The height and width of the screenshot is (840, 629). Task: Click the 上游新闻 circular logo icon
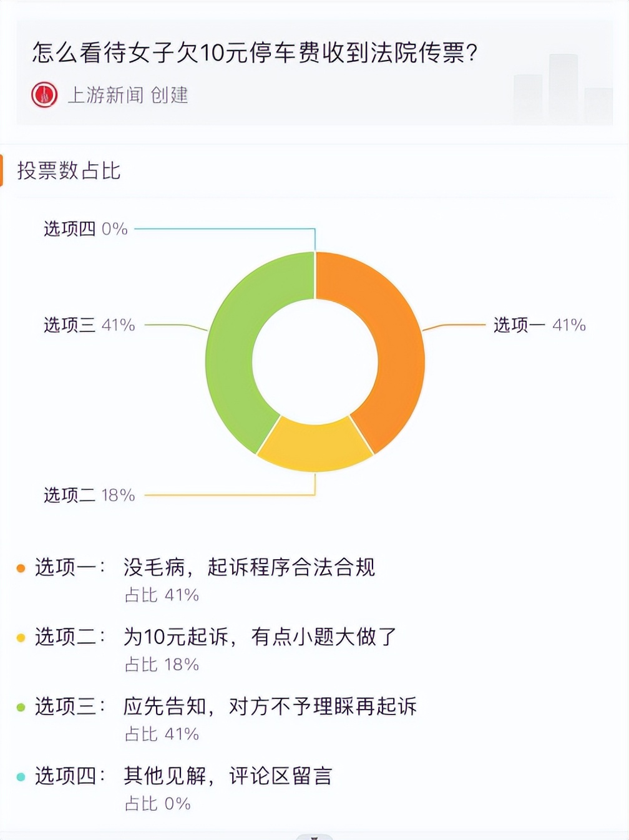[x=44, y=94]
